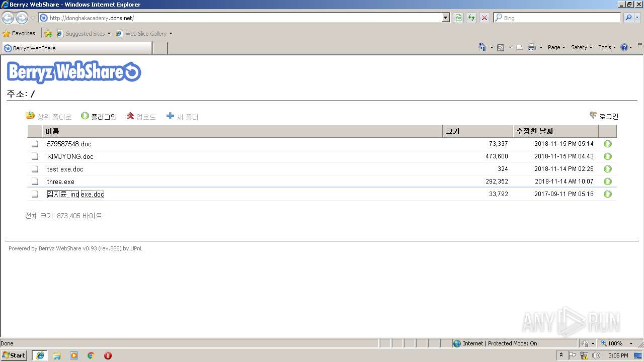
Task: Open a new blank tab
Action: coord(160,48)
